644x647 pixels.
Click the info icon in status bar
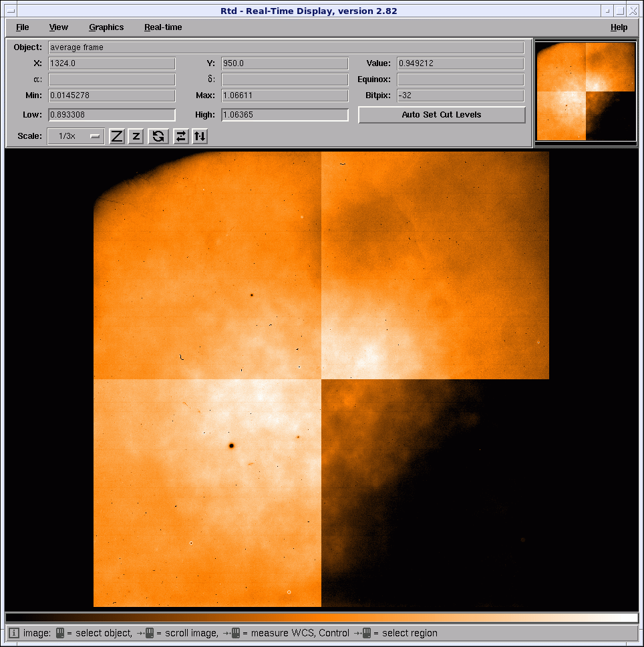13,633
